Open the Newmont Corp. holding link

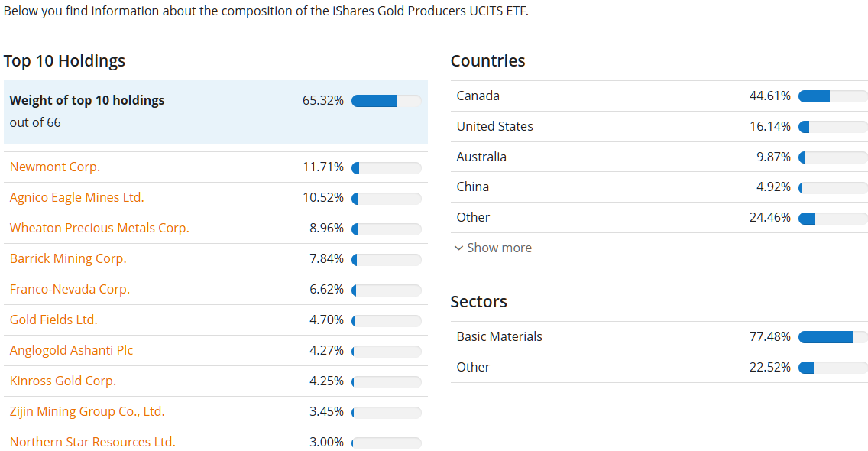pos(55,167)
